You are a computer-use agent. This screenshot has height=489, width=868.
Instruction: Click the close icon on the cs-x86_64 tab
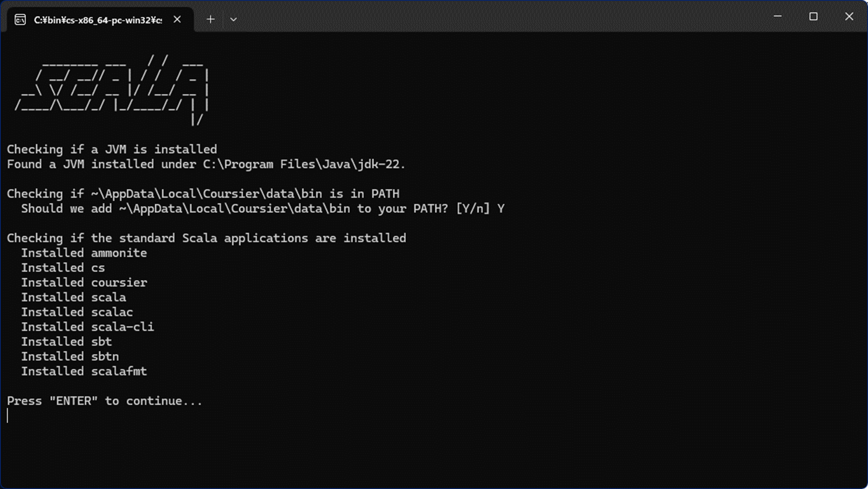177,19
